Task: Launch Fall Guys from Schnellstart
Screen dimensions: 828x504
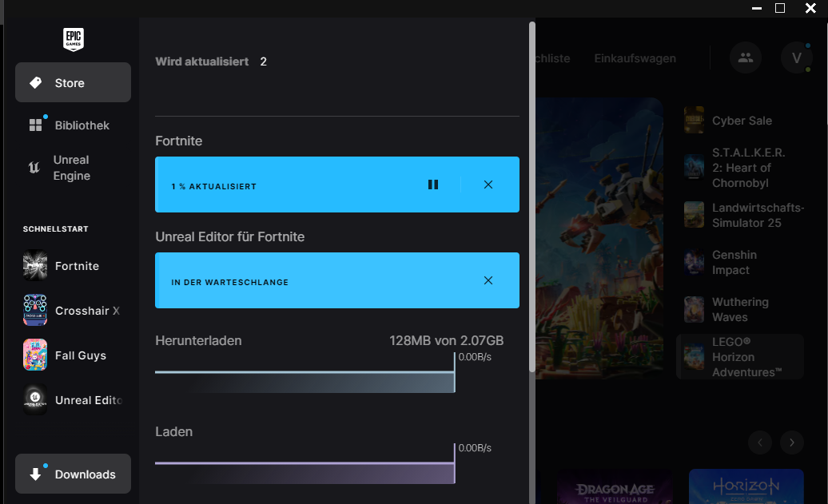Action: tap(73, 355)
